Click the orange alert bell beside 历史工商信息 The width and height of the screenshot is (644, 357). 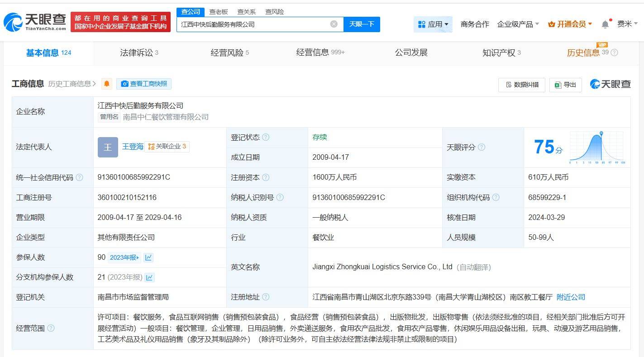(107, 84)
